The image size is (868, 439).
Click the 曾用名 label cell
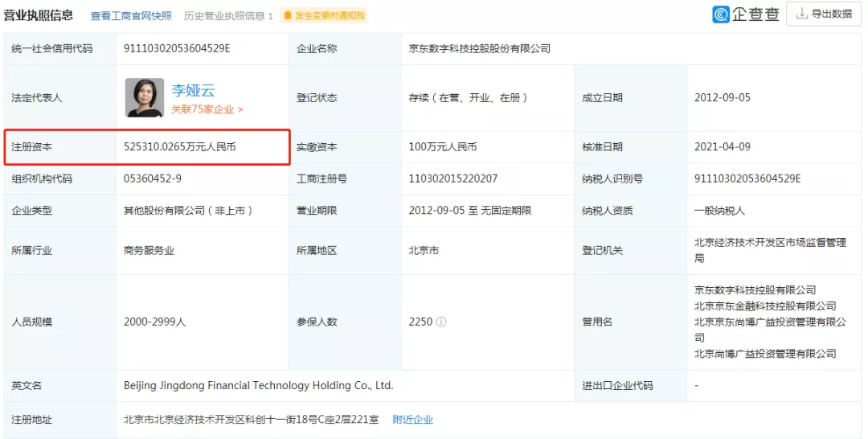631,322
